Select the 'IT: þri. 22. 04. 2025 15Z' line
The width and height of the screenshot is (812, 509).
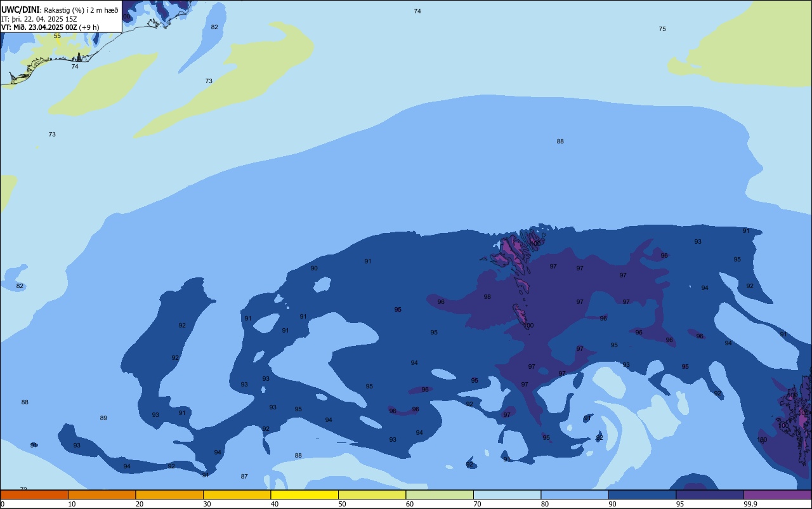[x=39, y=19]
